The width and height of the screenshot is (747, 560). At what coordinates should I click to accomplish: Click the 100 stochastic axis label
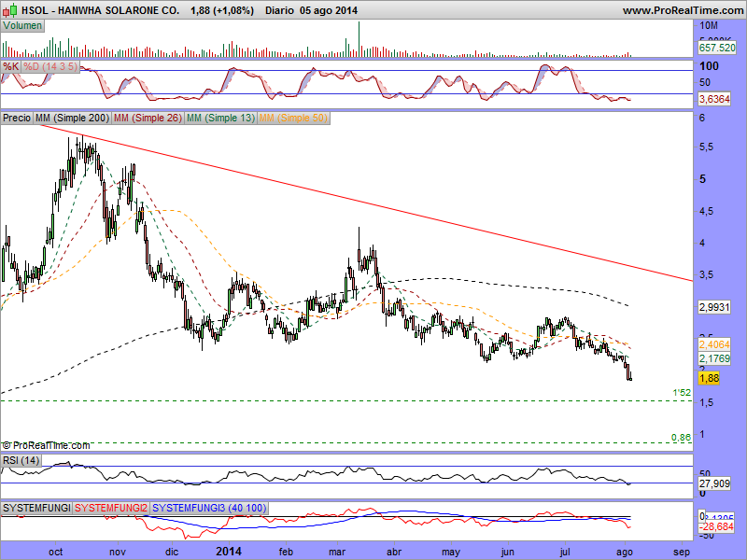709,66
